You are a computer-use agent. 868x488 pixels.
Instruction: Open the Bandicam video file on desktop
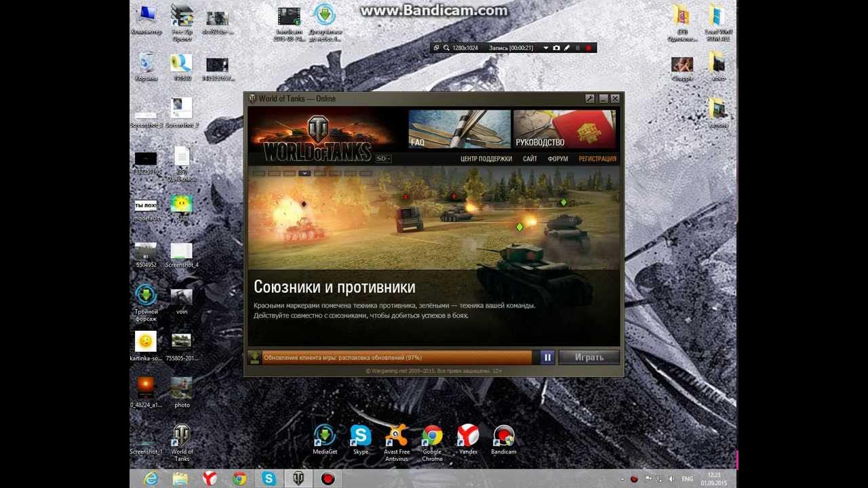tap(289, 23)
